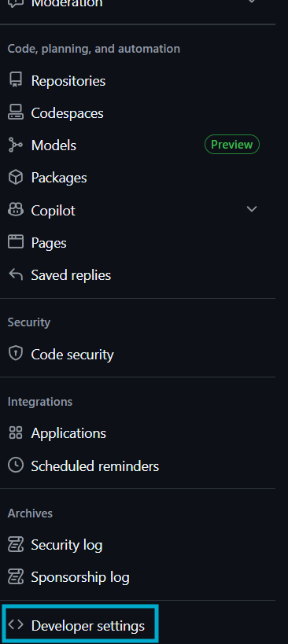
Task: Go to Developer settings
Action: 79,626
